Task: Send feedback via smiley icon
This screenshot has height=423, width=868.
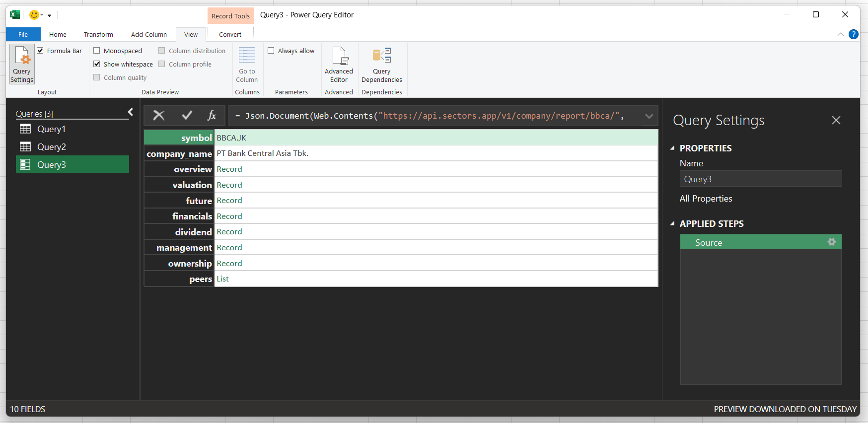Action: coord(34,15)
